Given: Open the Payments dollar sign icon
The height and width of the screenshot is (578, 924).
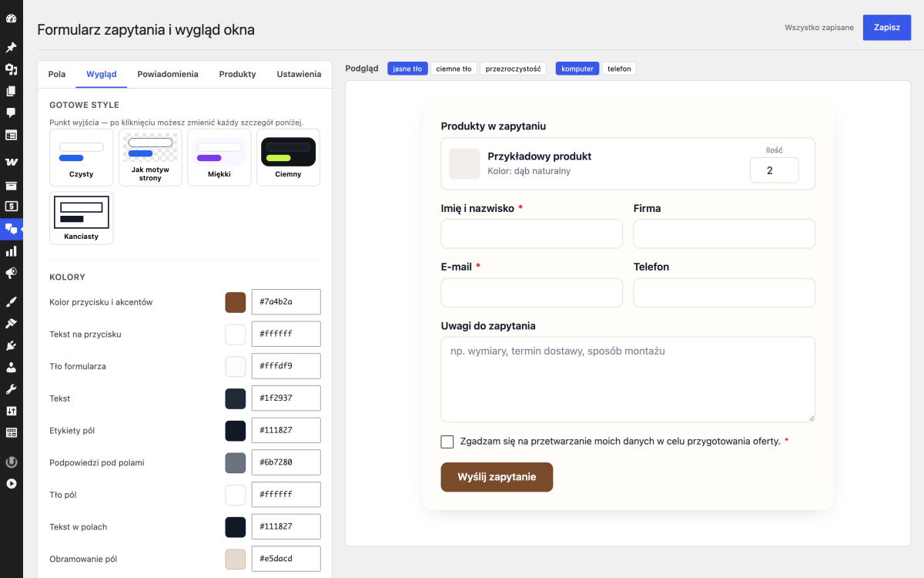Looking at the screenshot, I should coord(12,207).
